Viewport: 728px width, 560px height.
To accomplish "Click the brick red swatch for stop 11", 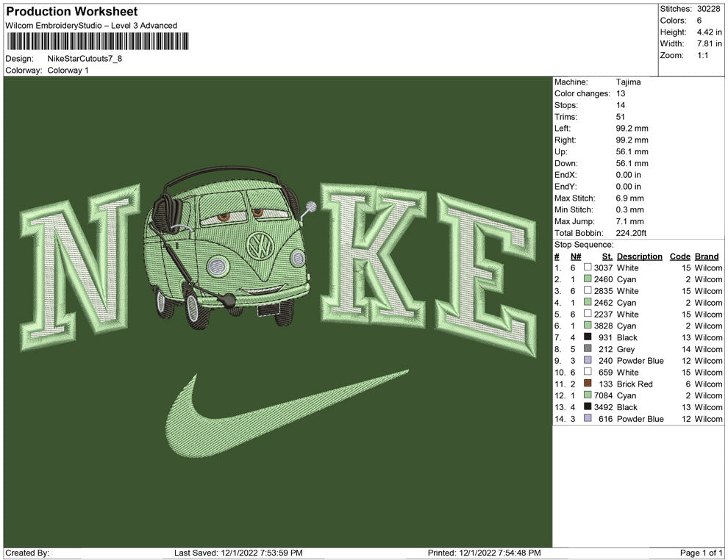I will (588, 383).
